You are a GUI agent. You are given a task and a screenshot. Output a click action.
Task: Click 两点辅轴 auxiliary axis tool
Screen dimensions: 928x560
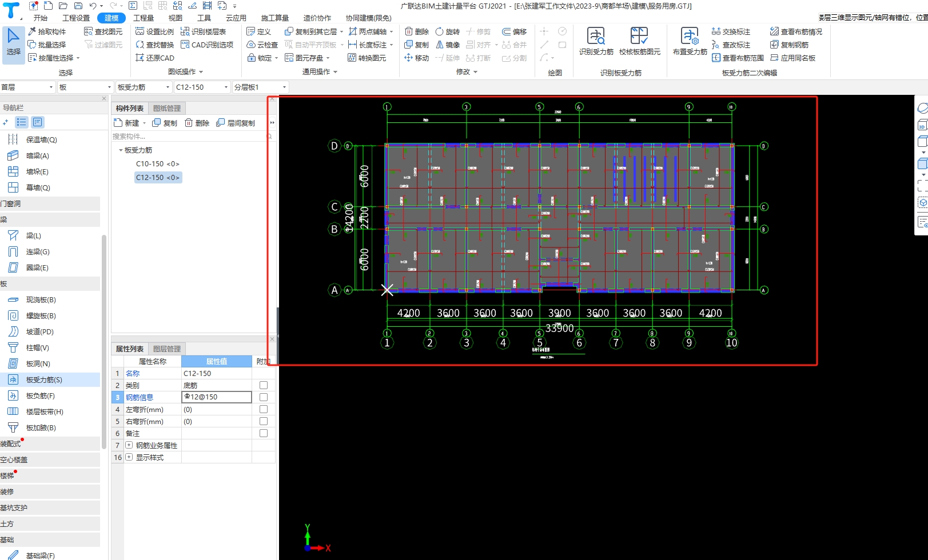pos(368,31)
